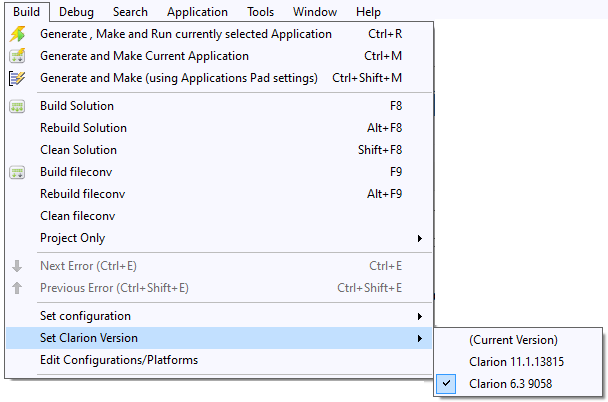Select Clean Solution
This screenshot has height=402, width=608.
pyautogui.click(x=78, y=150)
